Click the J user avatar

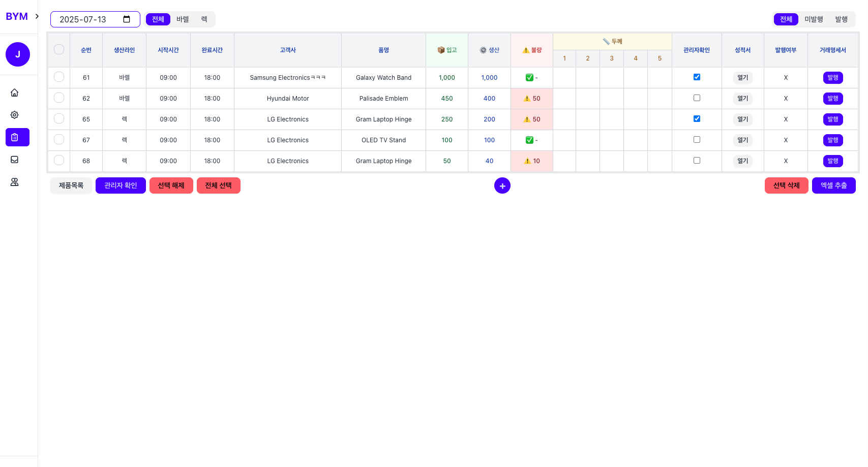pyautogui.click(x=18, y=54)
